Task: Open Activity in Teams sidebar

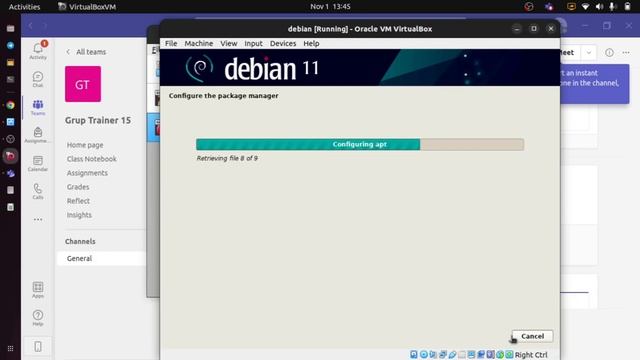Action: pos(38,51)
